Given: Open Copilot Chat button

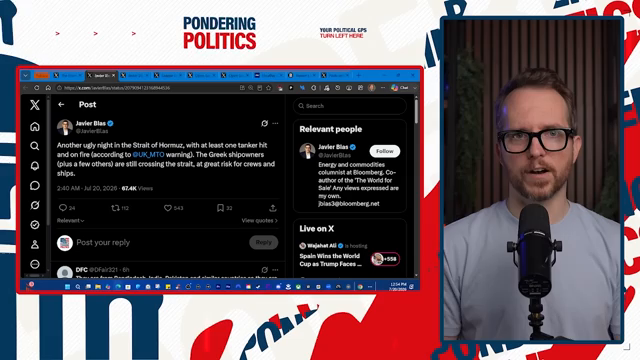Looking at the screenshot, I should [x=400, y=88].
